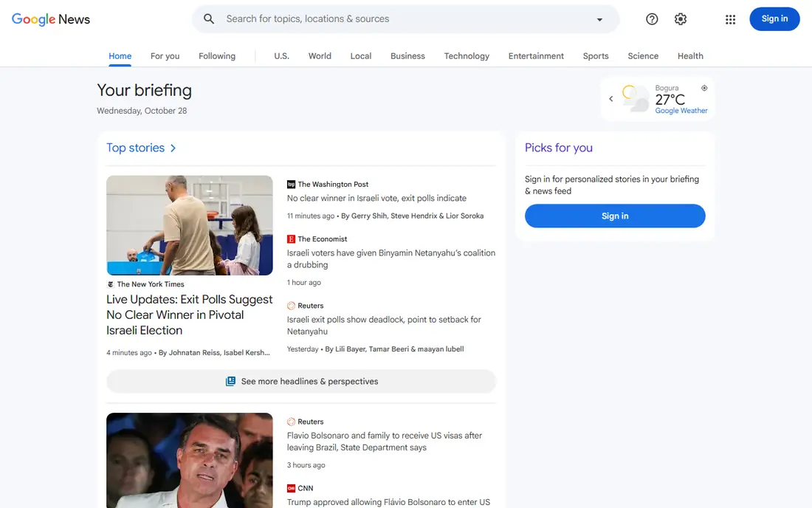
Task: Click The New York Times source icon
Action: tap(110, 284)
